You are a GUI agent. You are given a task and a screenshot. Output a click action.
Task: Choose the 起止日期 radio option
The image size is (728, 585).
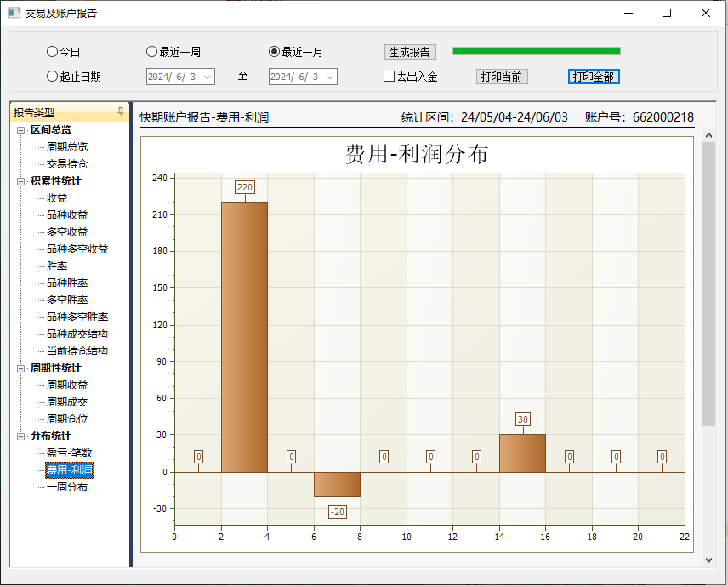tap(53, 77)
